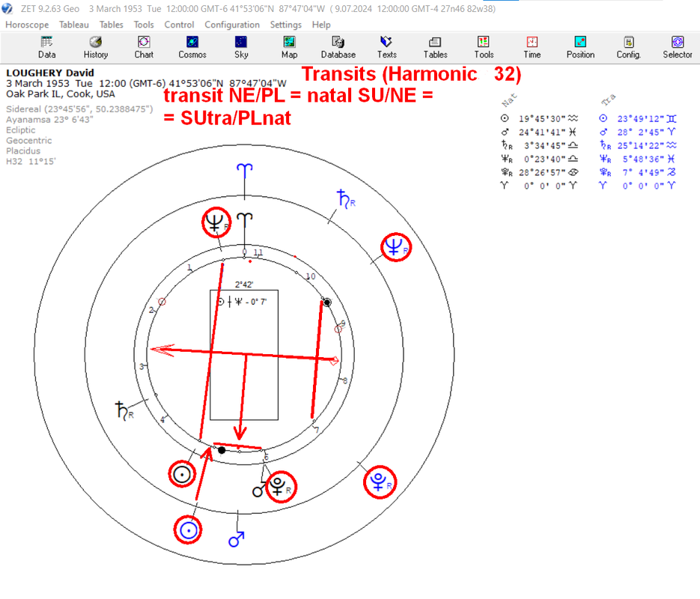Viewport: 700px width, 599px height.
Task: Open the Help menu
Action: click(x=321, y=25)
